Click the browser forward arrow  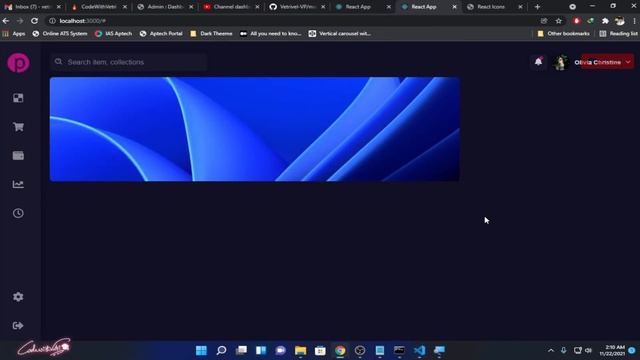click(x=20, y=21)
